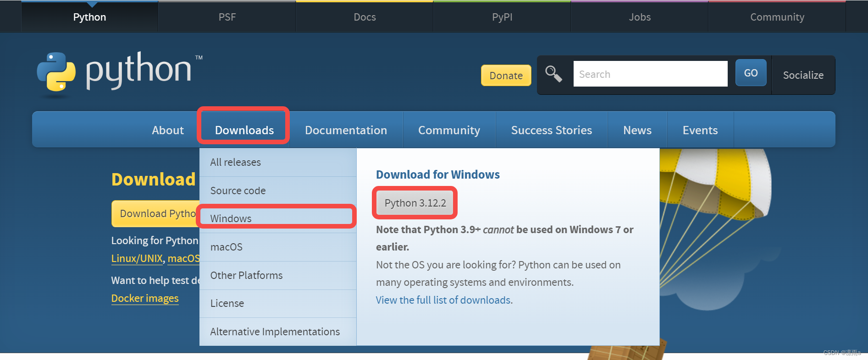Image resolution: width=868 pixels, height=360 pixels.
Task: Open the Documentation navigation menu
Action: point(346,130)
